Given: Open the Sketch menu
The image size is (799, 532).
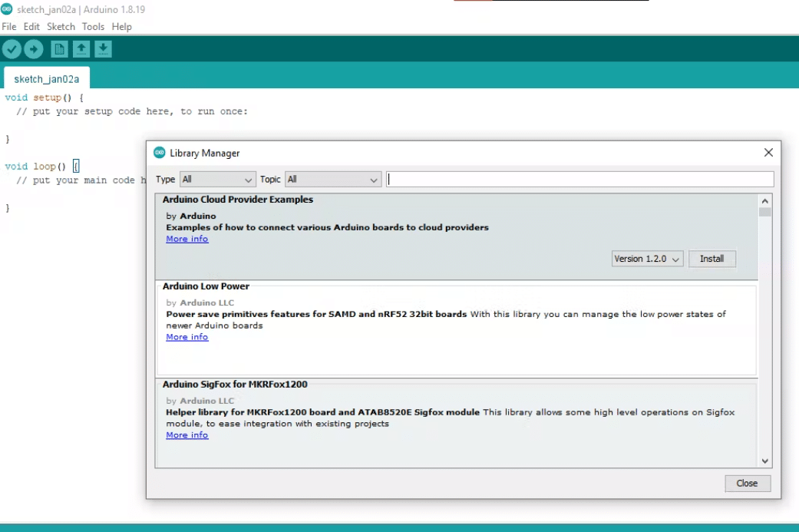Looking at the screenshot, I should point(61,27).
